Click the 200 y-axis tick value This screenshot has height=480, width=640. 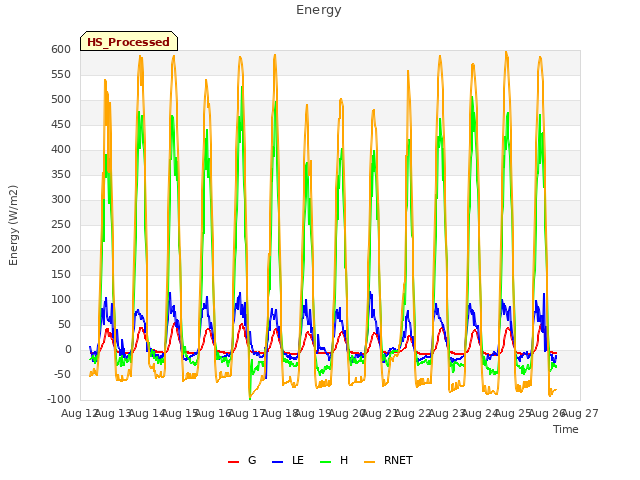point(61,249)
